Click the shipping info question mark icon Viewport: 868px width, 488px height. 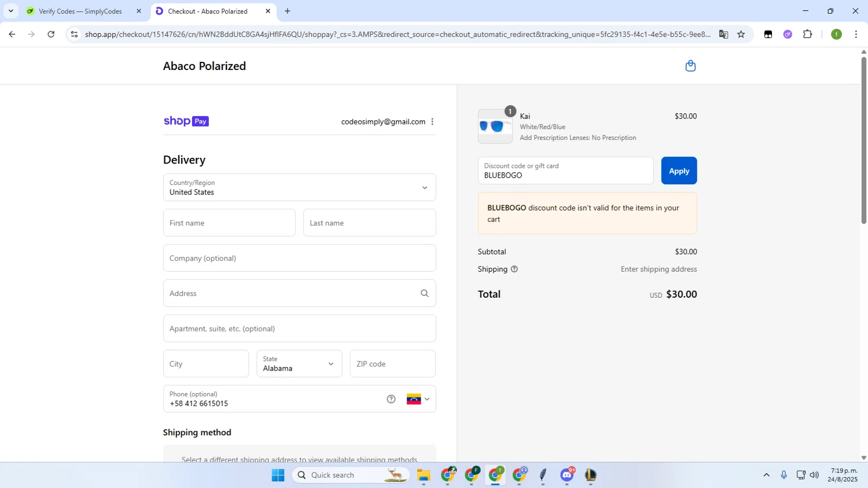pyautogui.click(x=514, y=269)
